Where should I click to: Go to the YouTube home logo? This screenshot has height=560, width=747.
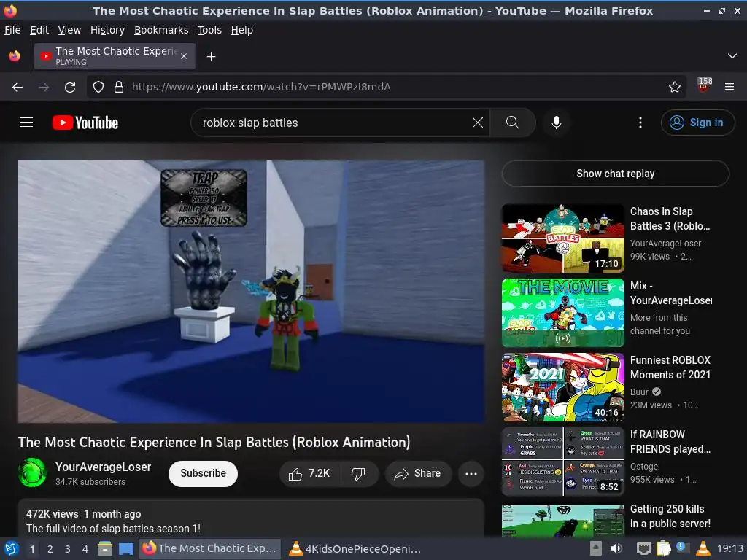(x=85, y=122)
